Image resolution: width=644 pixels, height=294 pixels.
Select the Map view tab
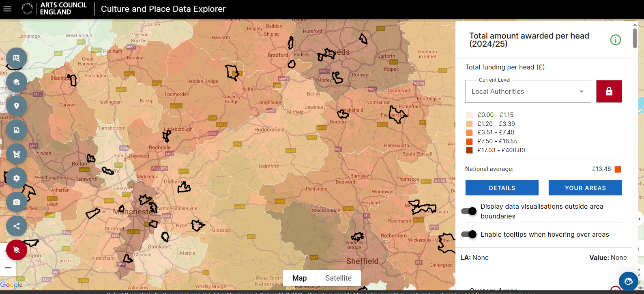[299, 278]
